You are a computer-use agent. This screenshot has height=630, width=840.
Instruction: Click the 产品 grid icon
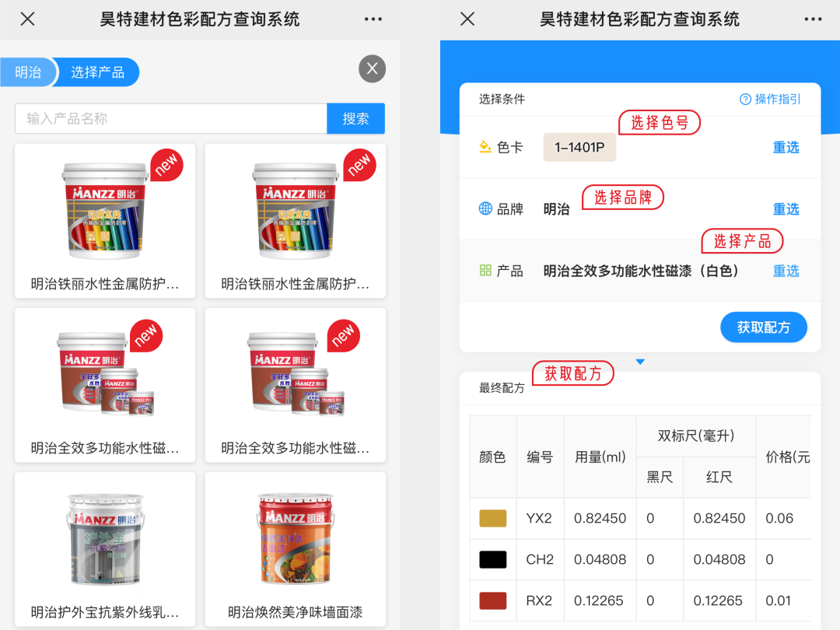click(x=485, y=271)
